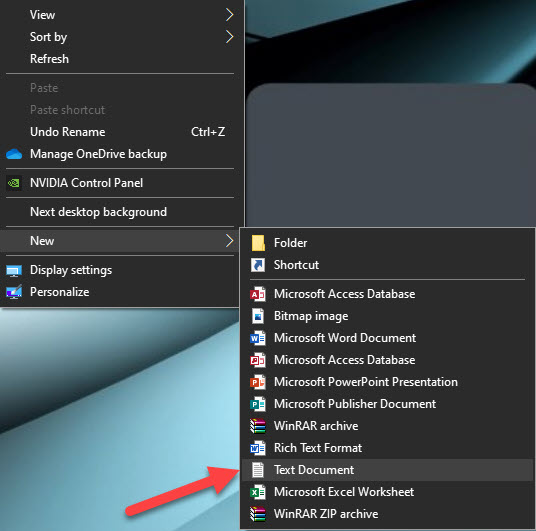Click the Access icon below Word Document
The width and height of the screenshot is (536, 531).
258,360
